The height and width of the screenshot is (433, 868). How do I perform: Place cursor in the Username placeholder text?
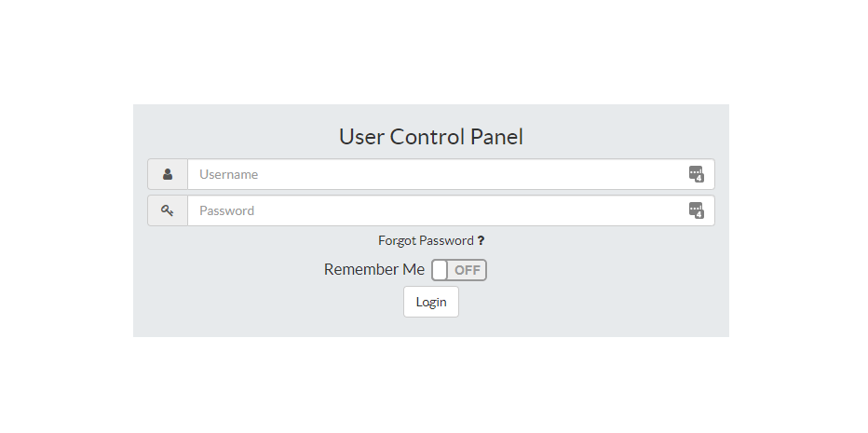point(228,174)
